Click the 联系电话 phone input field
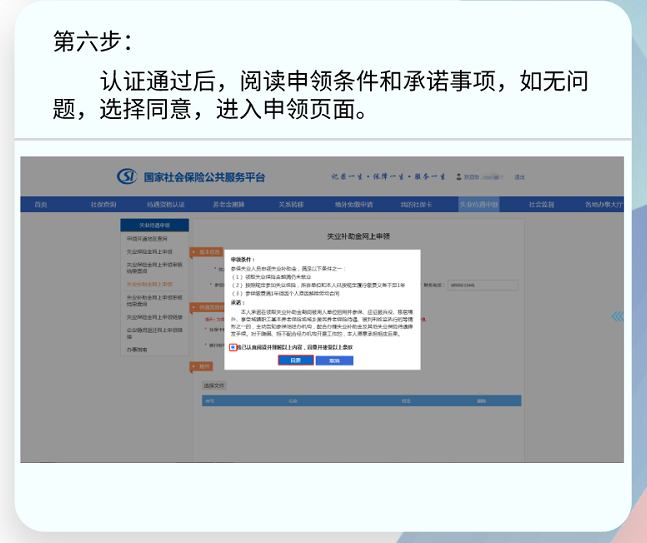The width and height of the screenshot is (647, 543). click(483, 285)
